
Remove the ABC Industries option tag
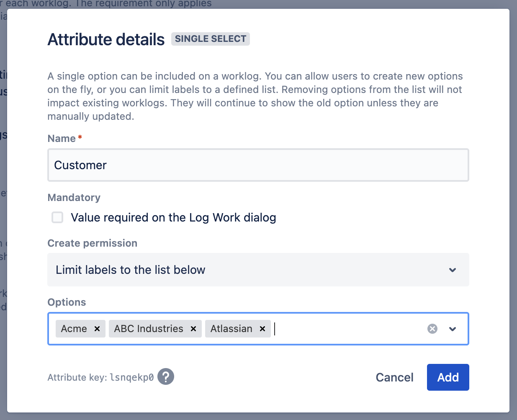click(x=193, y=329)
